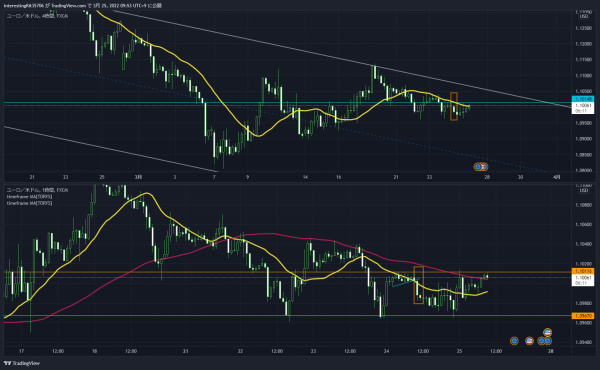Open the US flag event marker beside the lone blue marker
This screenshot has height=370, width=600.
pos(530,341)
